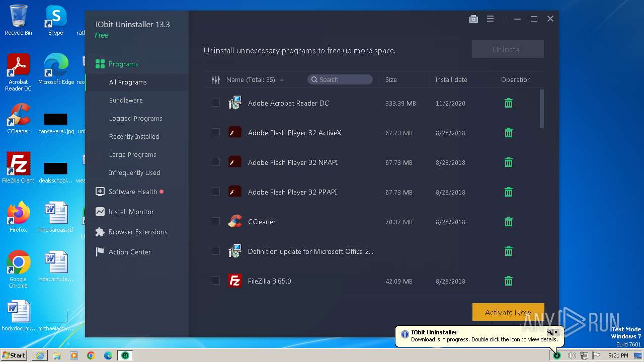This screenshot has width=644, height=362.
Task: Check the Adobe Acrobat Reader DC checkbox
Action: (x=216, y=103)
